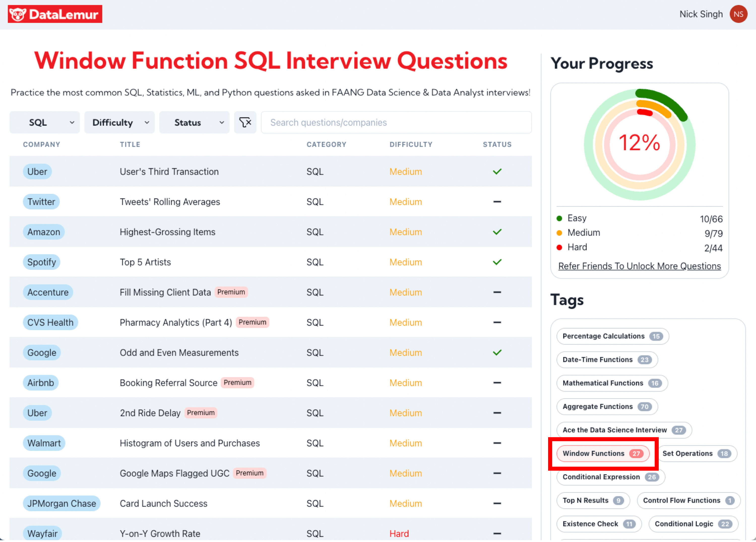Open Fill Missing Client Data question
This screenshot has height=542, width=756.
click(165, 292)
